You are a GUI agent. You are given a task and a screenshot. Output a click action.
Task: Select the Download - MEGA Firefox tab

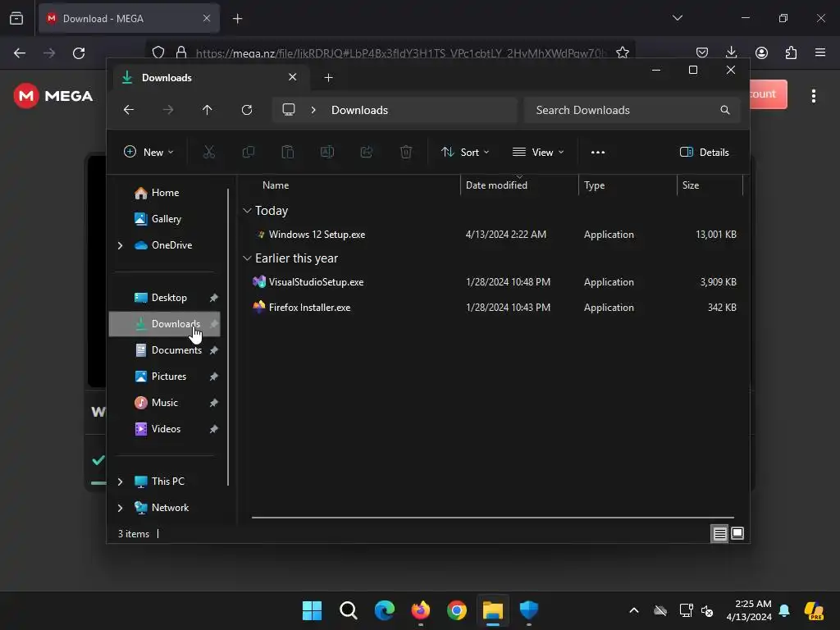coord(129,19)
